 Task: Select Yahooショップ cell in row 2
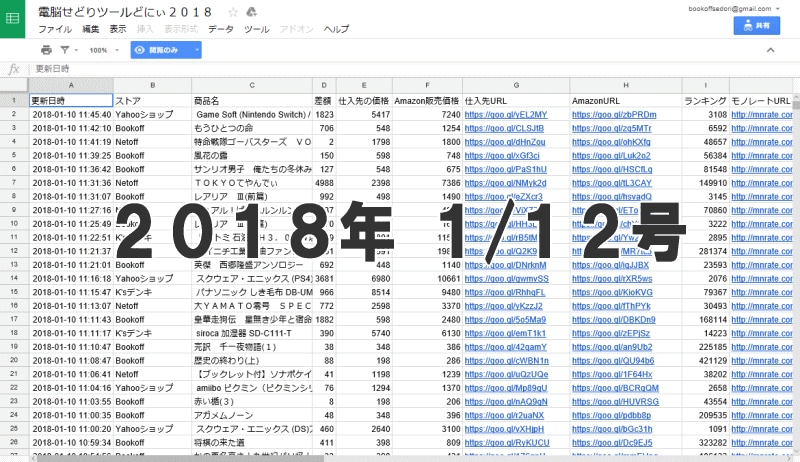click(153, 115)
